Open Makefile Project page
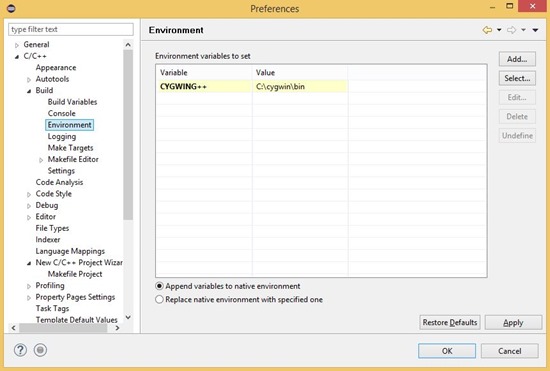The width and height of the screenshot is (550, 371). [75, 274]
